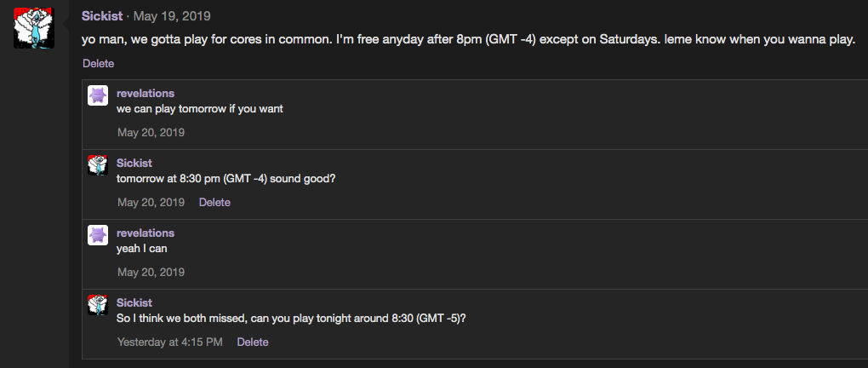
Task: Click the Sickist username next to May 19, 2019
Action: pyautogui.click(x=102, y=16)
